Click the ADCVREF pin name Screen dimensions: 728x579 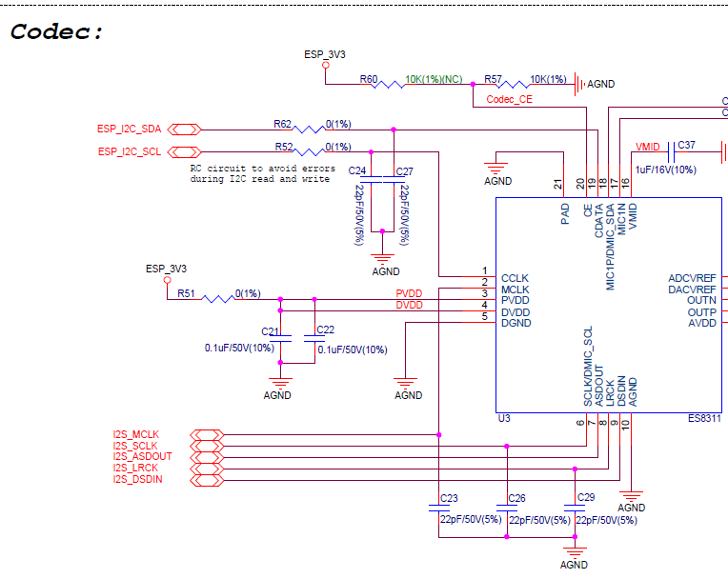click(x=692, y=278)
